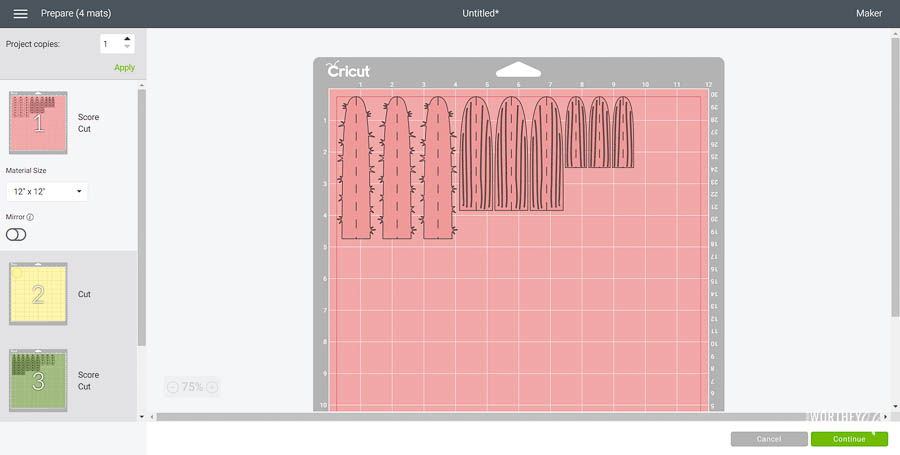900x455 pixels.
Task: Select the first tall cactus shape
Action: 357,168
